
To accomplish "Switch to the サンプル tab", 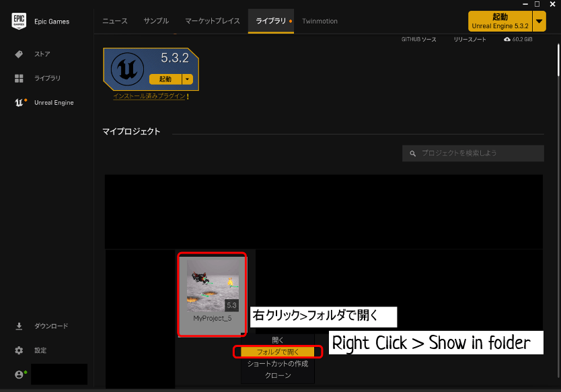I will pyautogui.click(x=156, y=21).
